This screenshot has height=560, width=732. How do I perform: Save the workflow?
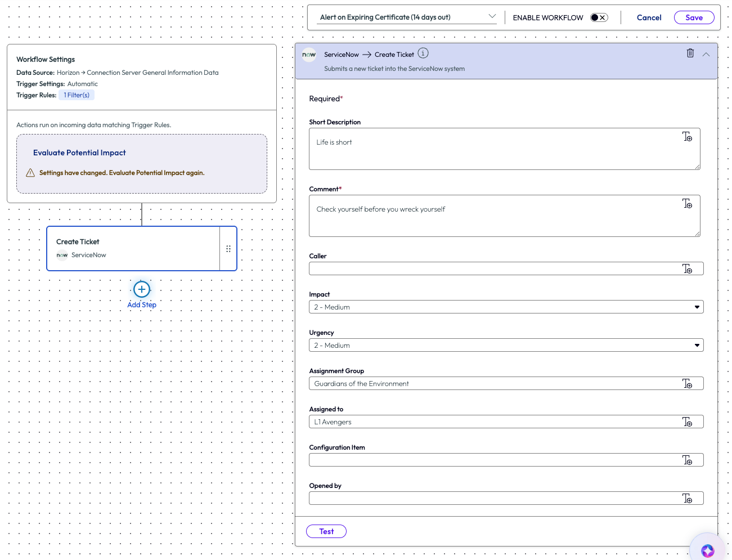pos(694,17)
